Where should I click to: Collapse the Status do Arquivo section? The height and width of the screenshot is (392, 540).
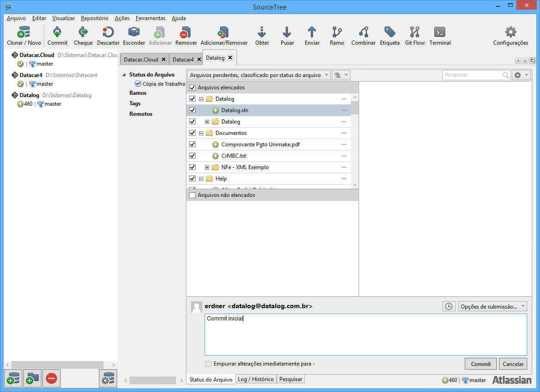point(124,75)
